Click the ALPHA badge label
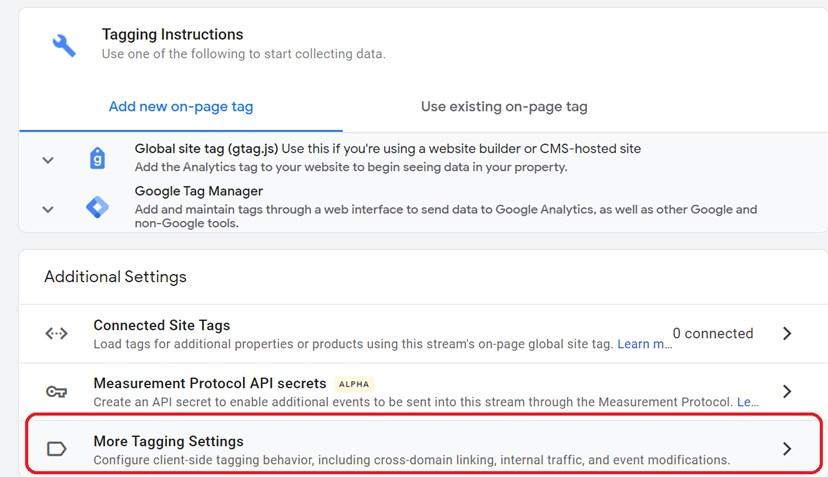Viewport: 828px width, 477px height. (x=354, y=384)
